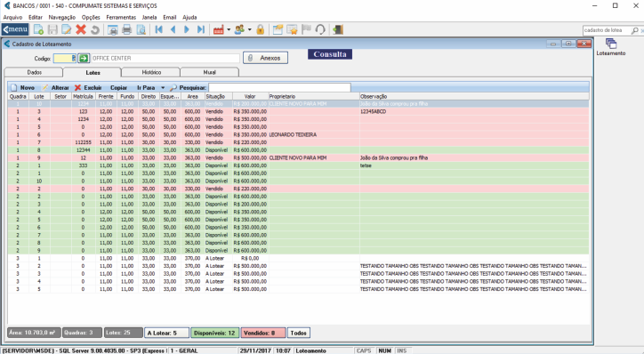Viewport: 644px width, 354px height.
Task: Expand the factory icon dropdown arrow
Action: click(229, 29)
